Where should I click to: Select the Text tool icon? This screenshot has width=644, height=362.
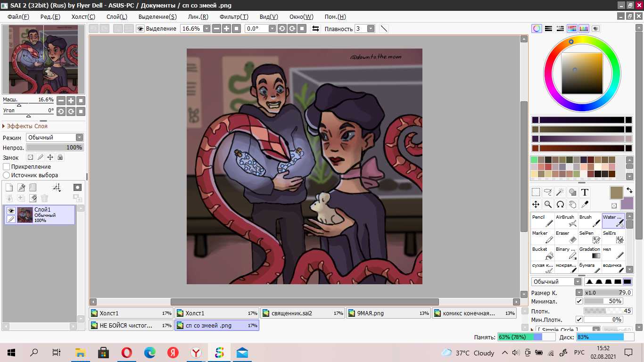(x=585, y=192)
